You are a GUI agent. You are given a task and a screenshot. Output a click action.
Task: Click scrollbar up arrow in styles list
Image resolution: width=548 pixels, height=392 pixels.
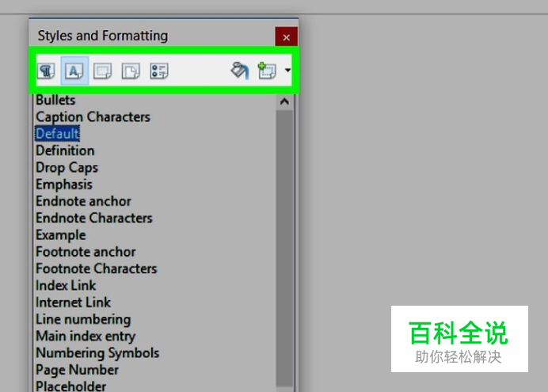(x=284, y=101)
